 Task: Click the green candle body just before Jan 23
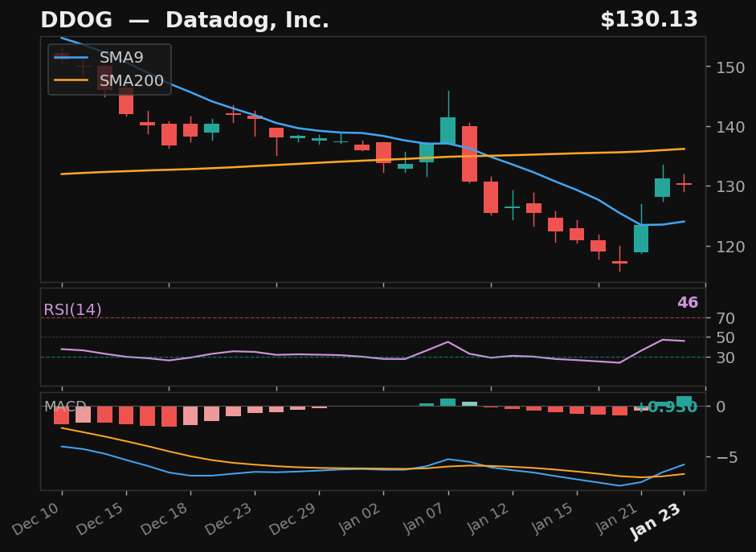[x=663, y=187]
